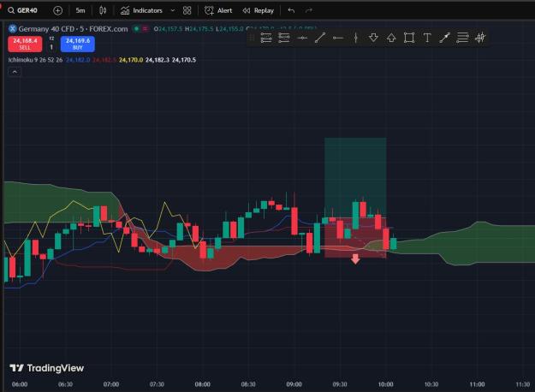535x392 pixels.
Task: Click the blue BUY 24,169.6 button
Action: point(78,44)
